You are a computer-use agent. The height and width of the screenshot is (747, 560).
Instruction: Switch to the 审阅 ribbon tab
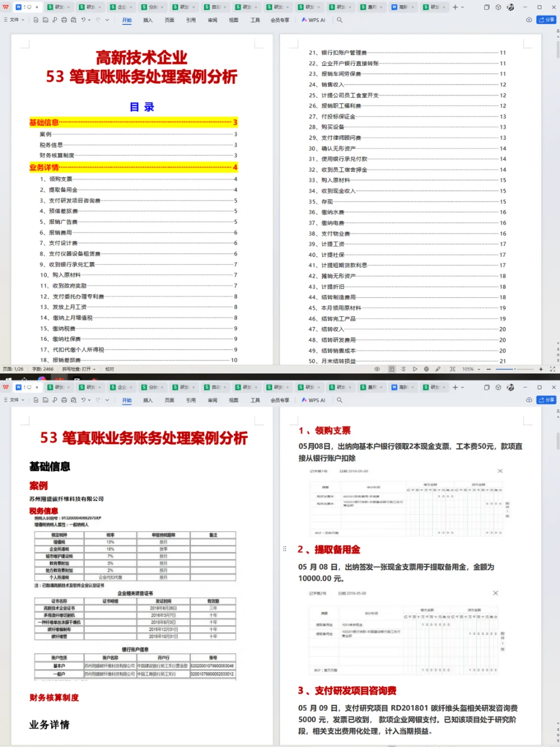tap(212, 21)
